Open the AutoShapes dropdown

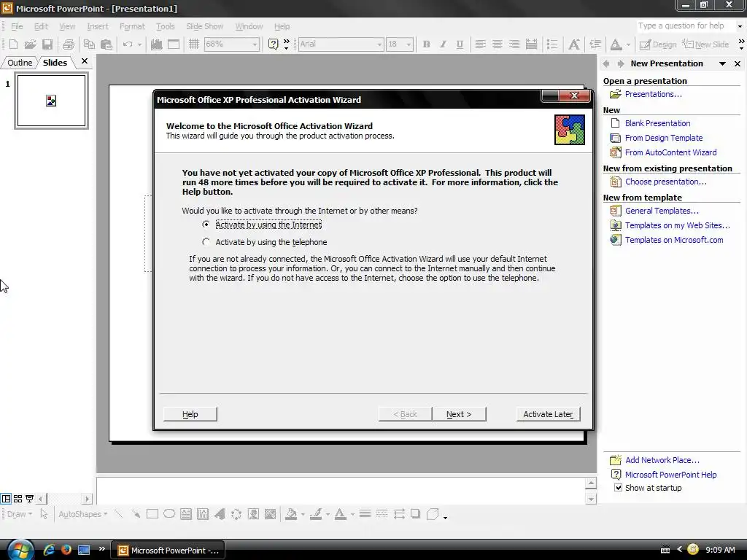(x=83, y=514)
